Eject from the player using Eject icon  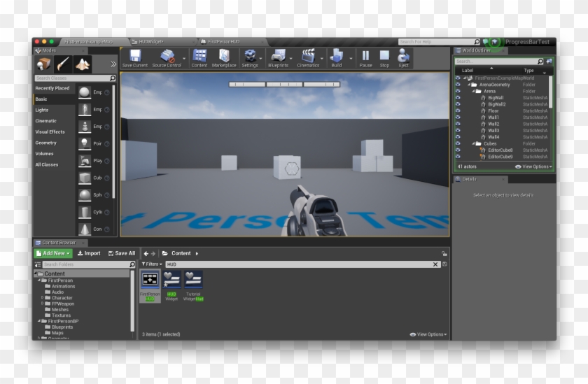(x=403, y=57)
